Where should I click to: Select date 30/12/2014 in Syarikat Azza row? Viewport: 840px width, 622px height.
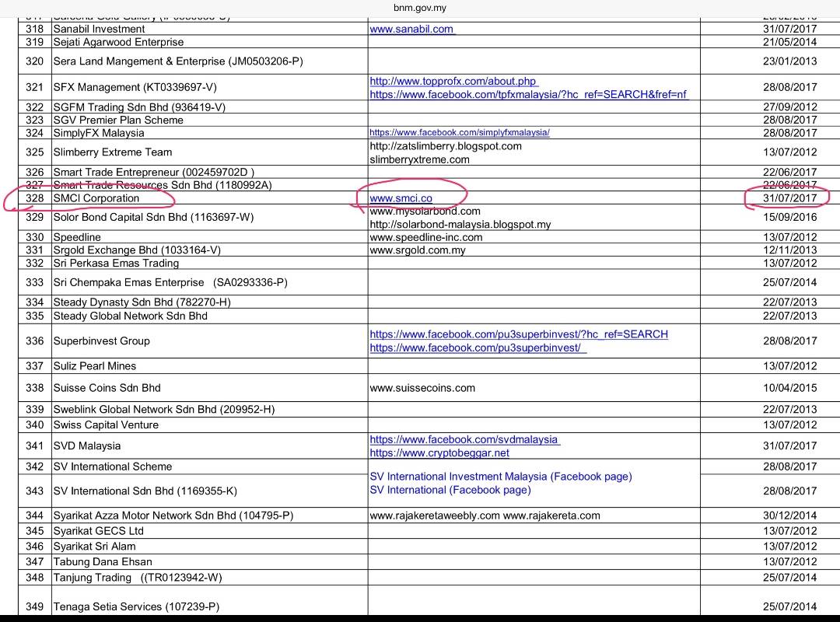click(789, 515)
